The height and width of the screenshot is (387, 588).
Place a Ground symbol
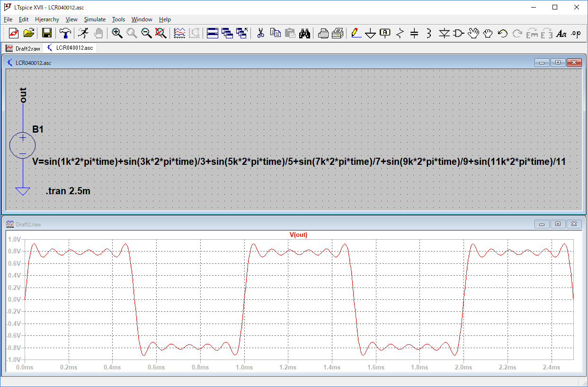pos(371,33)
